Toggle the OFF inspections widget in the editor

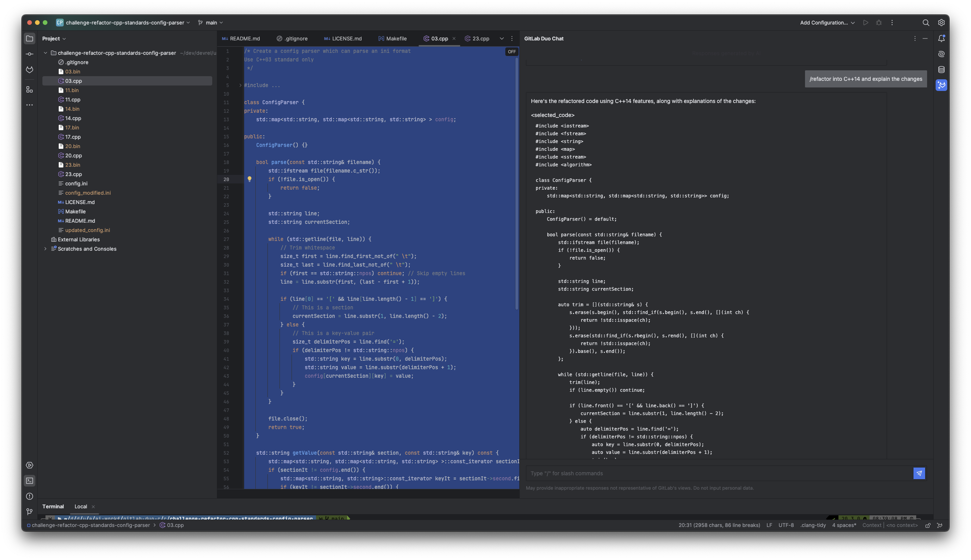[x=512, y=52]
